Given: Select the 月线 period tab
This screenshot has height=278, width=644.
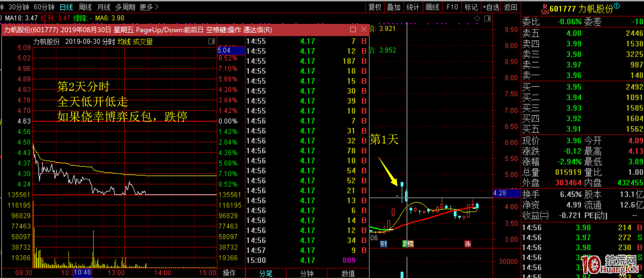Looking at the screenshot, I should point(104,7).
